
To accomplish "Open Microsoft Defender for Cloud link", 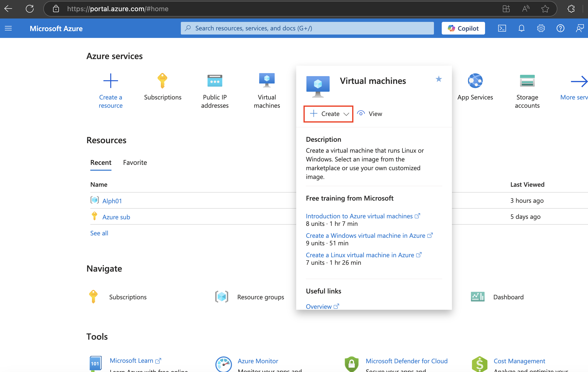I will pos(407,361).
